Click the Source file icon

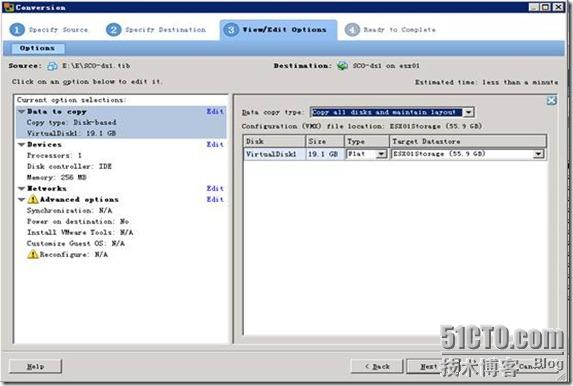point(52,66)
